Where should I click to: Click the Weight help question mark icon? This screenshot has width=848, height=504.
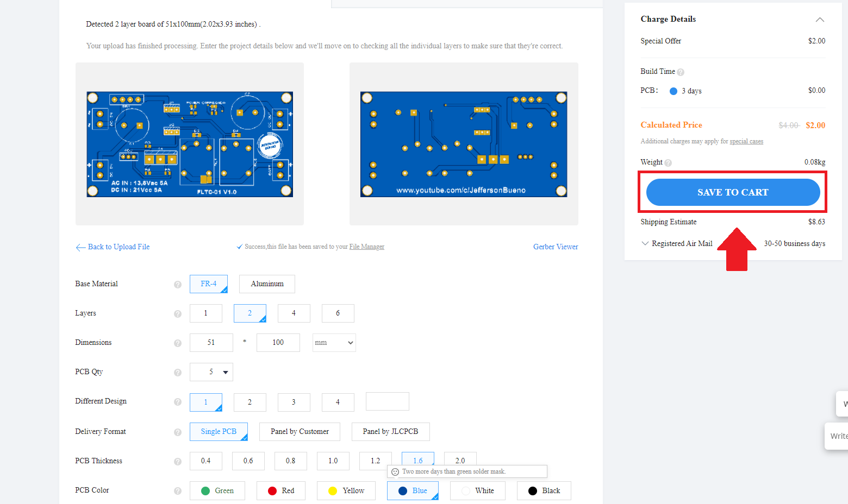pyautogui.click(x=668, y=163)
